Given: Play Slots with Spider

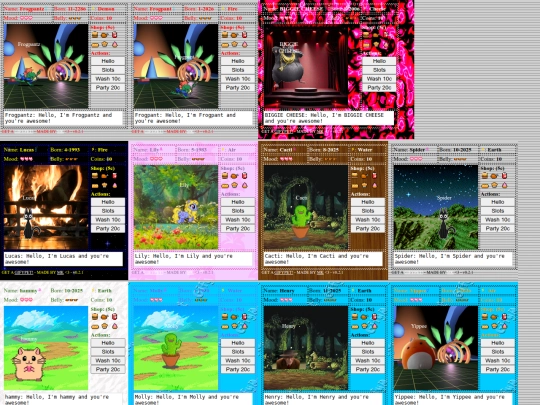Looking at the screenshot, I should tap(498, 211).
